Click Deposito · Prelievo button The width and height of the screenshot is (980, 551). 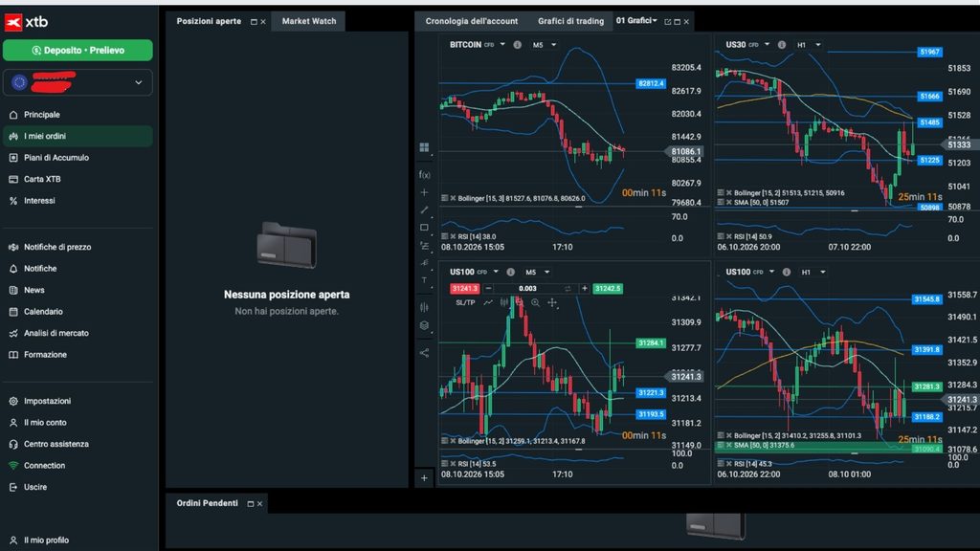[x=78, y=51]
